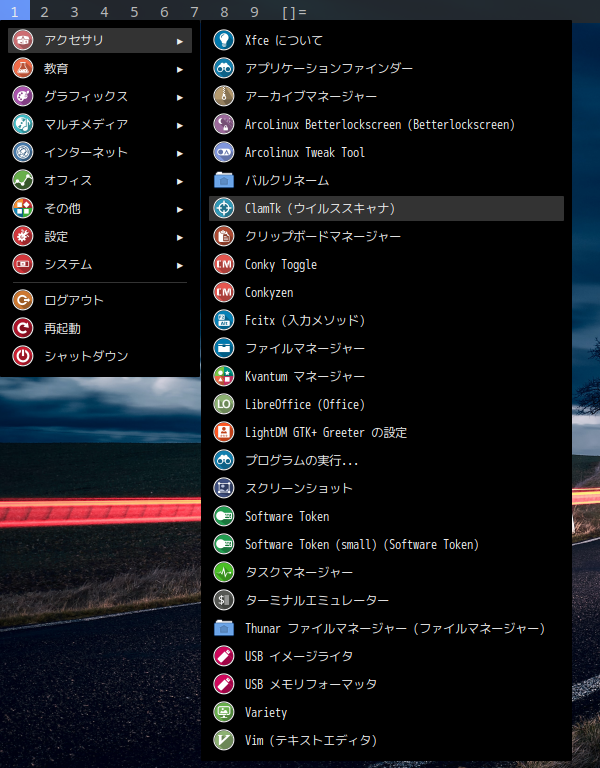Image resolution: width=600 pixels, height=768 pixels.
Task: Click the USB イメージライタ icon
Action: (x=224, y=656)
